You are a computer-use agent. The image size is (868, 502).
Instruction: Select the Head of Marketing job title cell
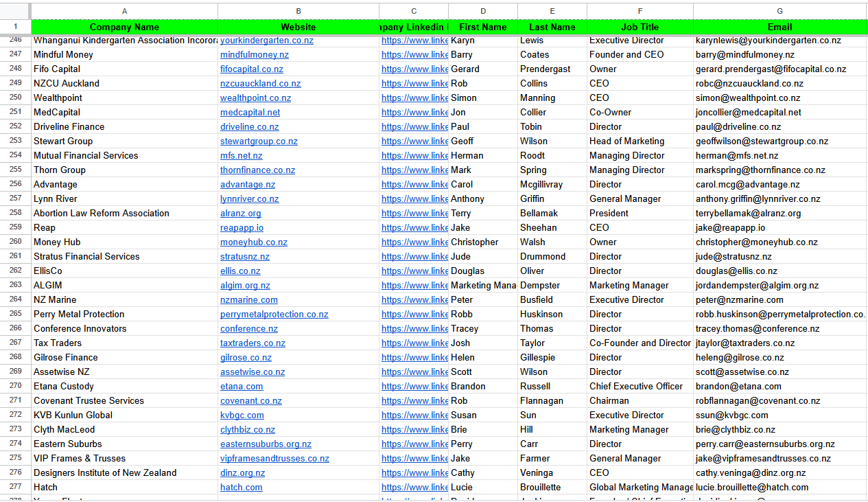[640, 141]
